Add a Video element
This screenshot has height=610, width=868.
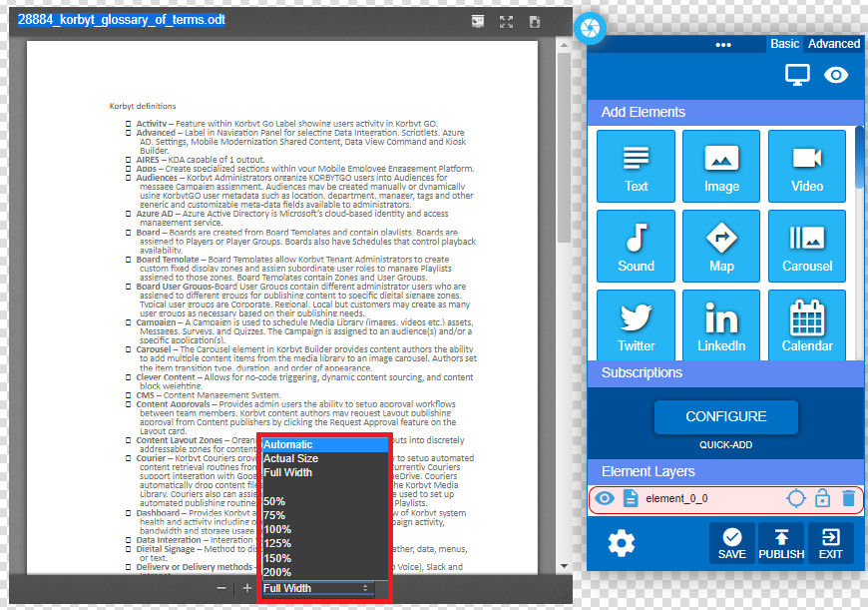pyautogui.click(x=807, y=166)
